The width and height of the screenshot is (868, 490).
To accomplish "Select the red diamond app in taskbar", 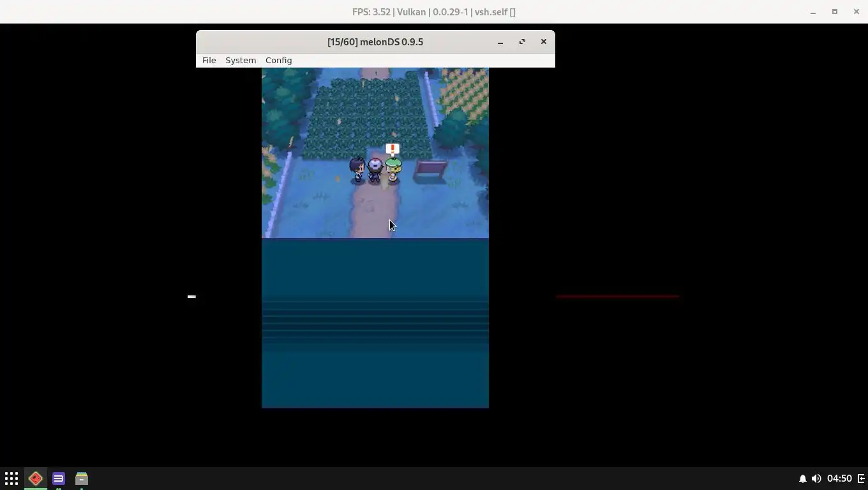I will tap(36, 479).
